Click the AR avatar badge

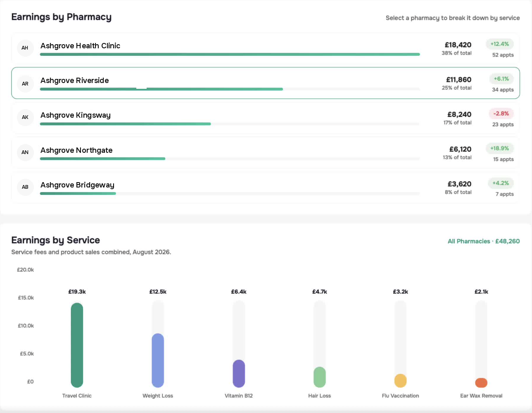[25, 84]
